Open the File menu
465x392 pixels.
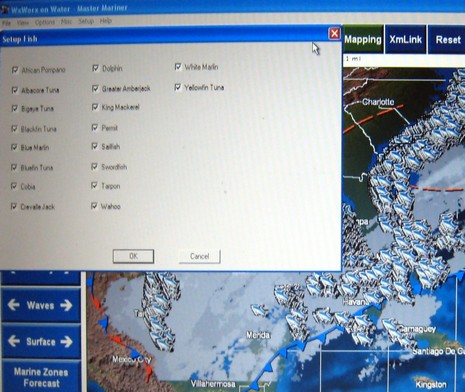[6, 23]
